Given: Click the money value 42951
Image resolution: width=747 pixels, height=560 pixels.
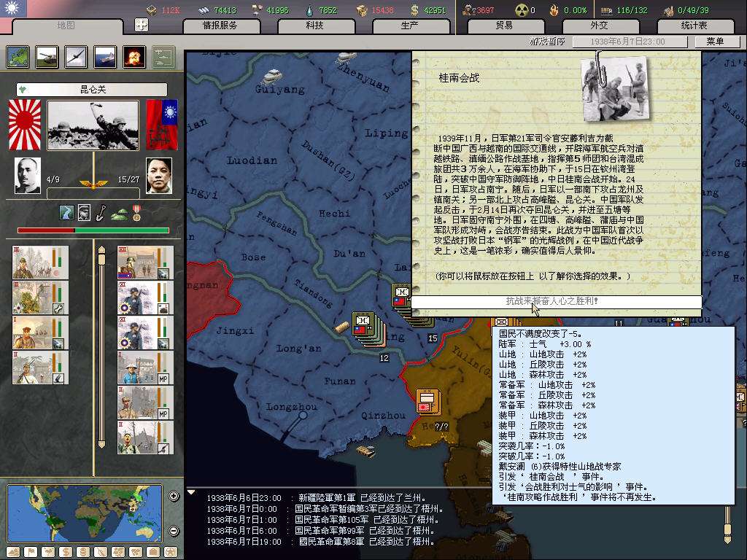Looking at the screenshot, I should (435, 10).
